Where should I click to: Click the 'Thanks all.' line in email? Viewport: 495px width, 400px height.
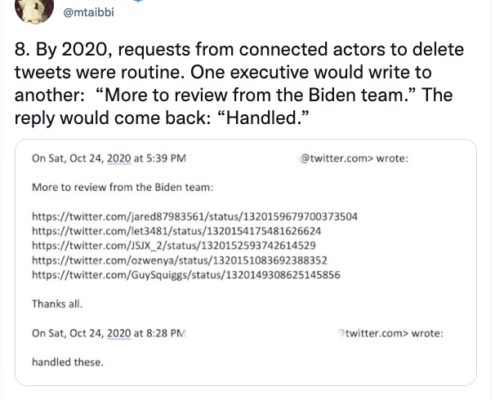[57, 304]
